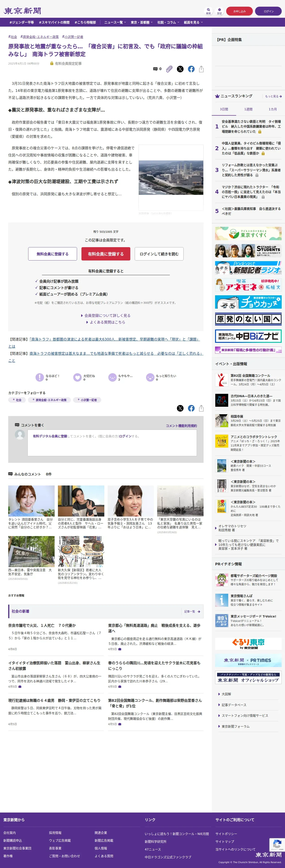This screenshot has height=868, width=285.
Task: Click the reCAPTCHA badge
Action: pos(277,844)
